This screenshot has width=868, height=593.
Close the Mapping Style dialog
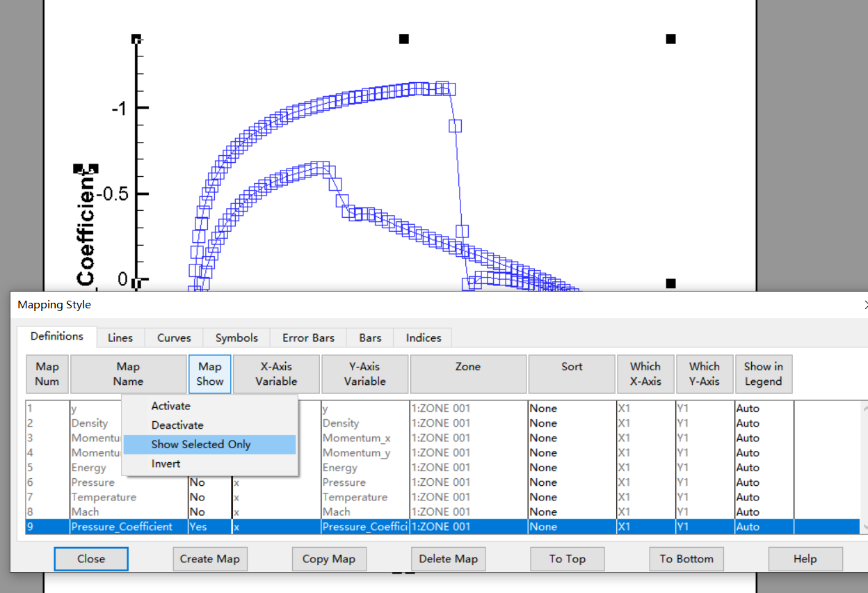tap(90, 559)
